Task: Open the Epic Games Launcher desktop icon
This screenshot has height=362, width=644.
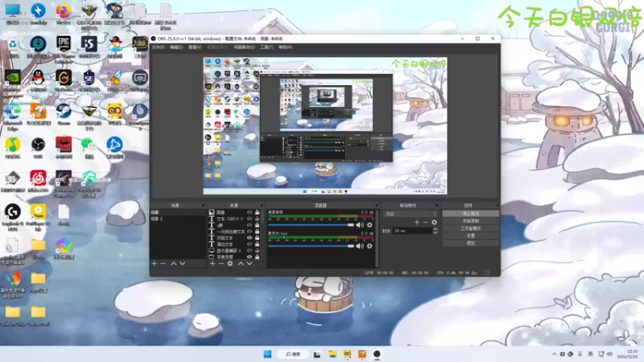Action: pyautogui.click(x=64, y=44)
